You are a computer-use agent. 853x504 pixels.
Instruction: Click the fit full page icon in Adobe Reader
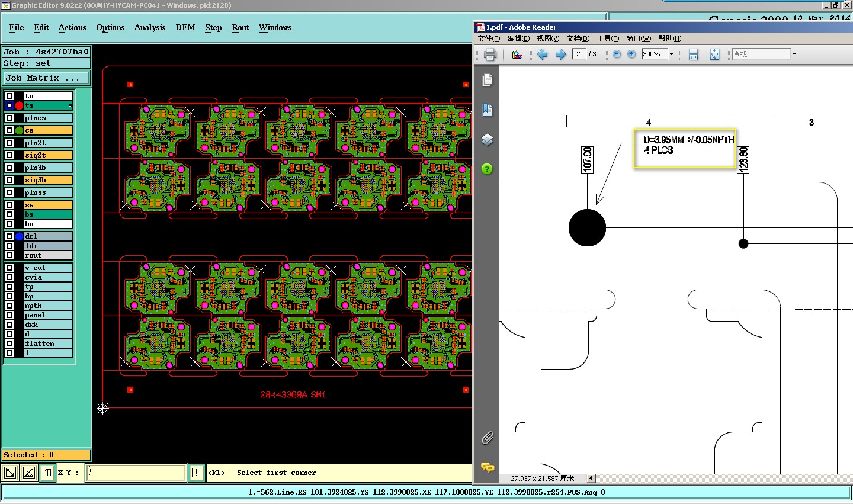(714, 54)
